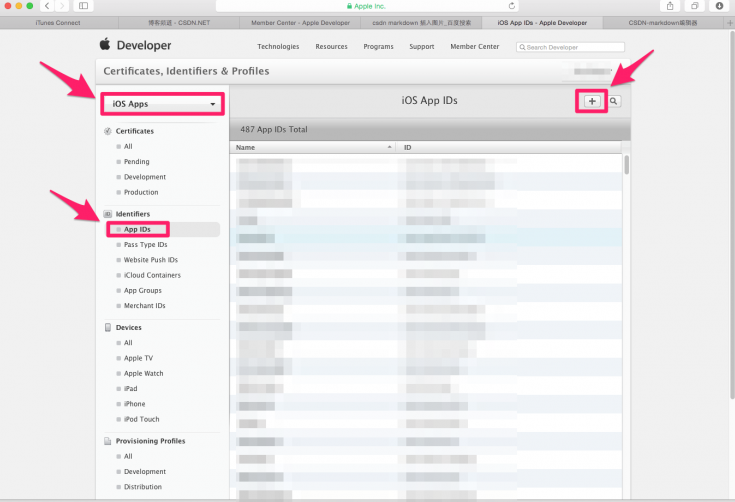Click the reload page icon in address bar
Screen dimensions: 735x502
tap(511, 6)
